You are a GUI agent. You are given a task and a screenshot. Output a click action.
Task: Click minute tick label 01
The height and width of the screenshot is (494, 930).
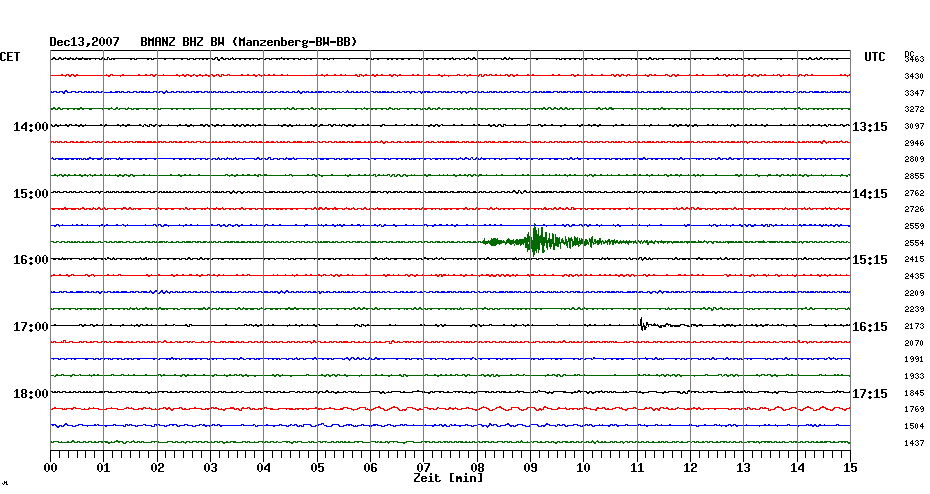click(104, 468)
